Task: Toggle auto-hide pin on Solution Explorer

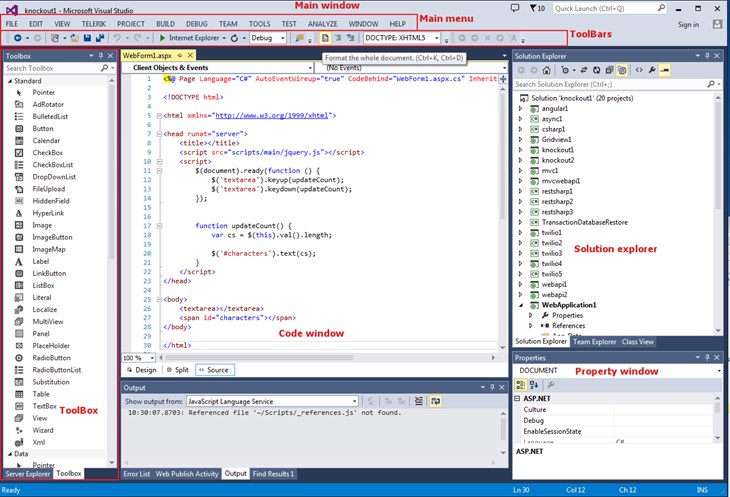Action: tap(707, 56)
